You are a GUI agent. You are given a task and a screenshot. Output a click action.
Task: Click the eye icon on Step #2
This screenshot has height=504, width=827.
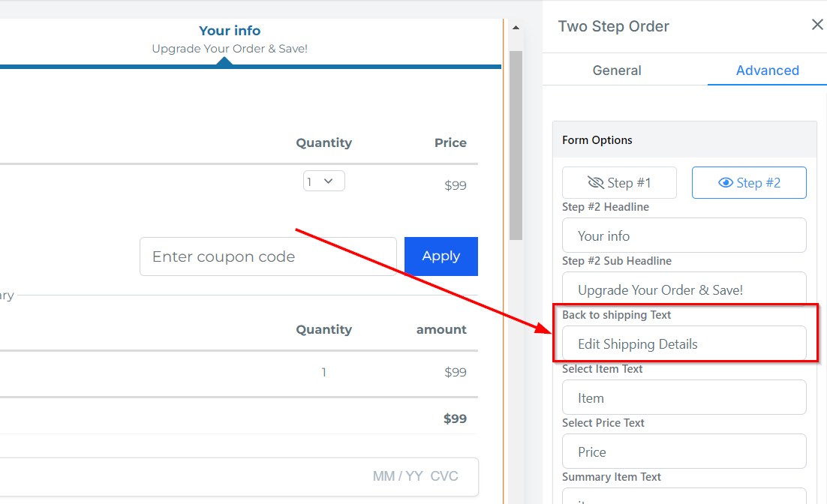(726, 183)
